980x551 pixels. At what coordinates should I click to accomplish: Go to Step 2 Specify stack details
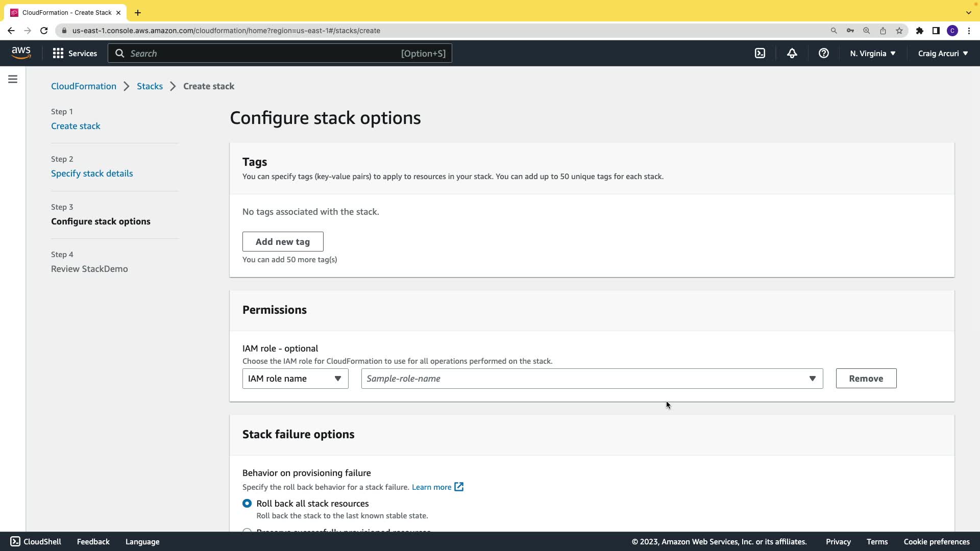click(x=92, y=173)
